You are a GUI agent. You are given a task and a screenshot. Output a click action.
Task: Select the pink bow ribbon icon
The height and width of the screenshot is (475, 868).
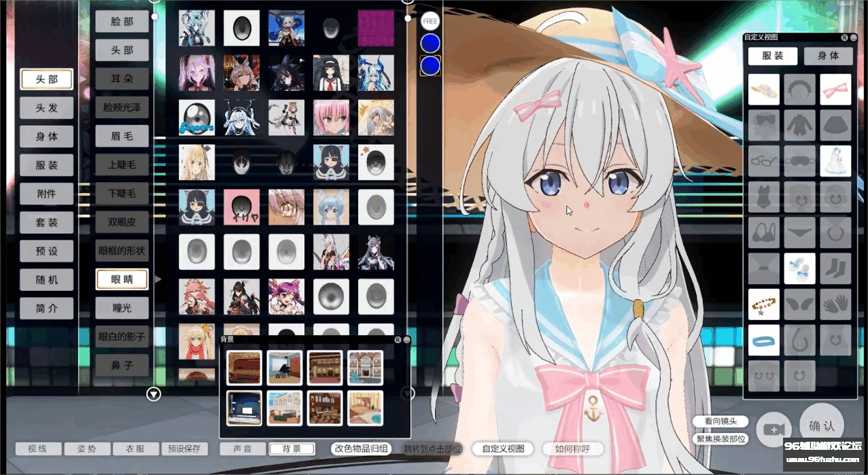pos(835,89)
